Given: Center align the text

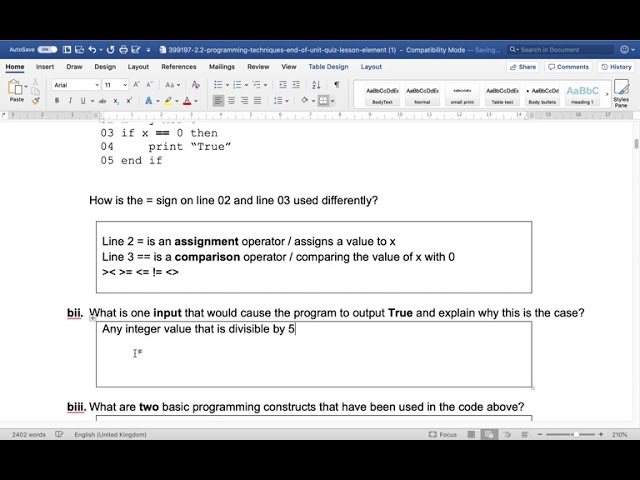Looking at the screenshot, I should pyautogui.click(x=231, y=100).
